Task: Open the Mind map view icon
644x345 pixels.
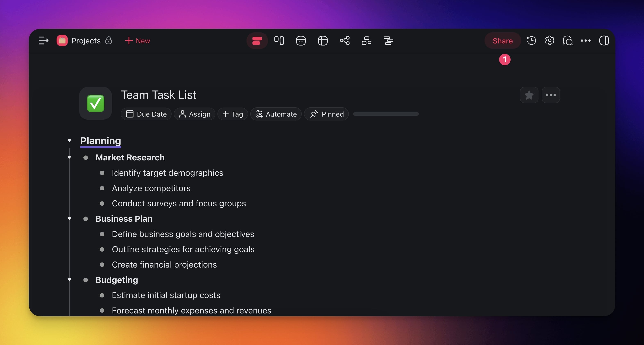Action: coord(345,41)
